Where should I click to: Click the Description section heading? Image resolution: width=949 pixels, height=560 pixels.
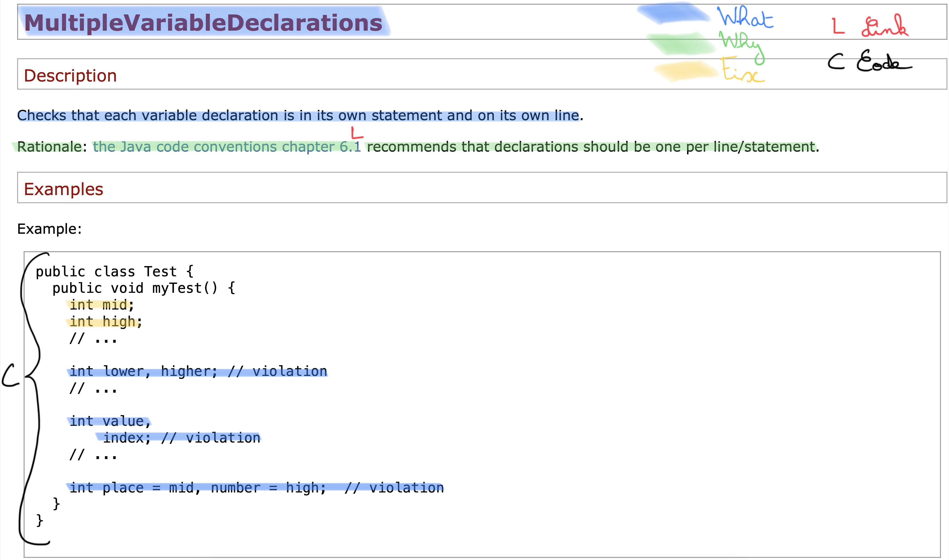point(70,76)
